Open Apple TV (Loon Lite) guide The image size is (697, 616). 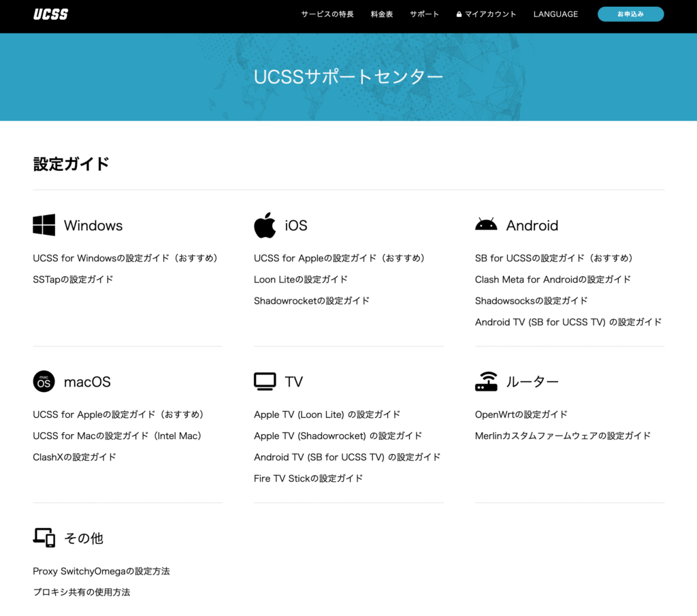327,415
